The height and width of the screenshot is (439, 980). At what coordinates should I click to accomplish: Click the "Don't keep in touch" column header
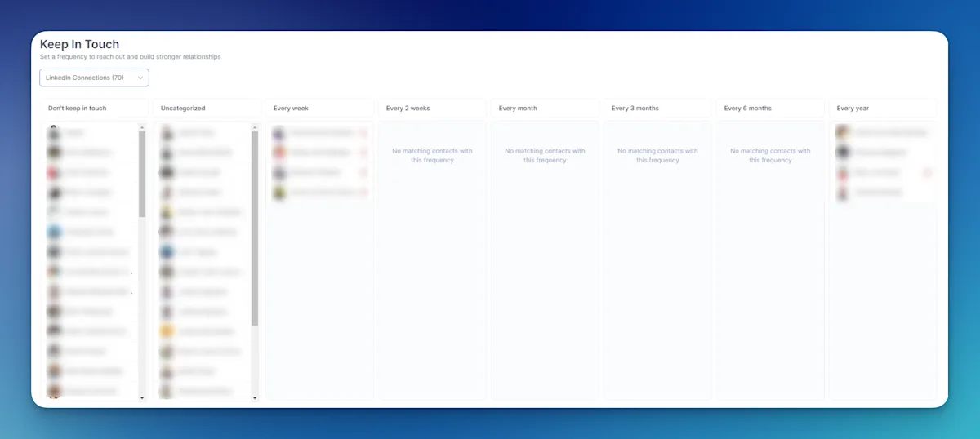95,108
